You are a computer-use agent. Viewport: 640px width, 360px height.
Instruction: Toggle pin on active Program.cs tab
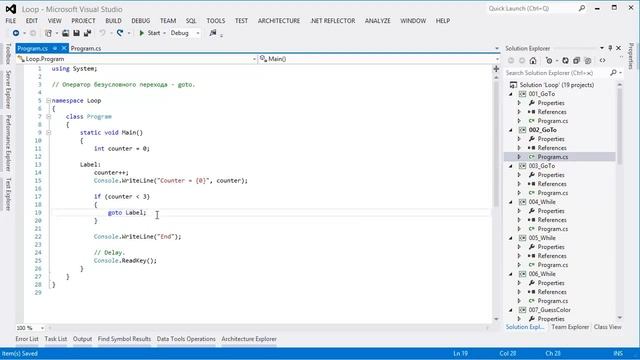(55, 48)
